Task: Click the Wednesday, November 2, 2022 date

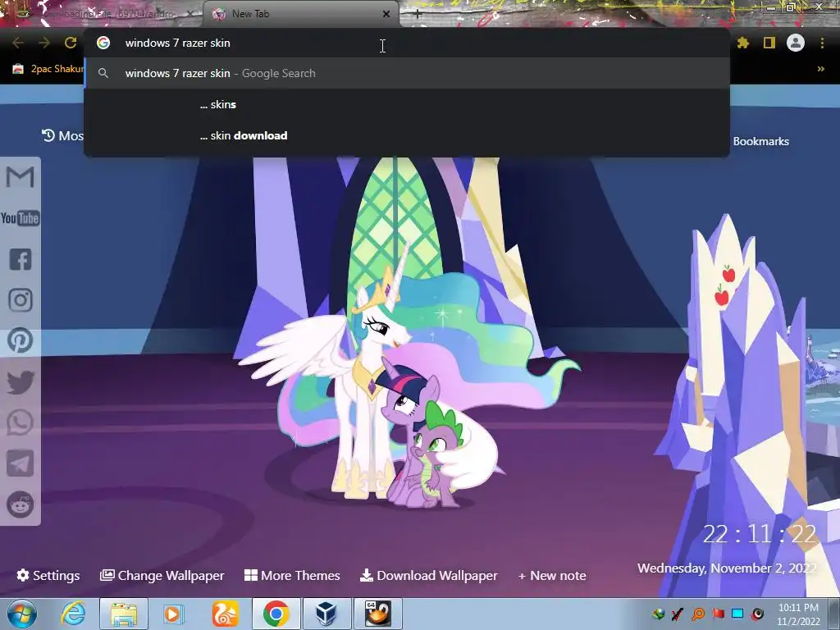Action: pos(727,568)
